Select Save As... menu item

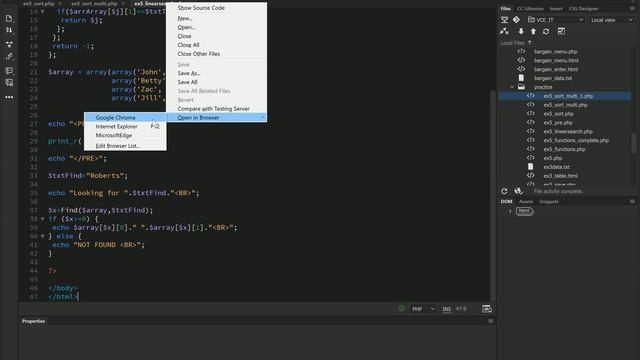coord(216,73)
